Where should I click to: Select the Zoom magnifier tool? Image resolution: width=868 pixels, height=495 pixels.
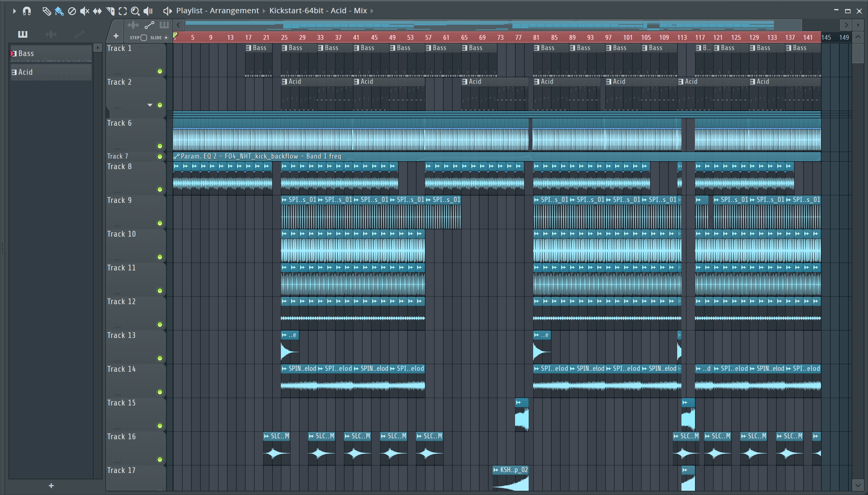[135, 11]
